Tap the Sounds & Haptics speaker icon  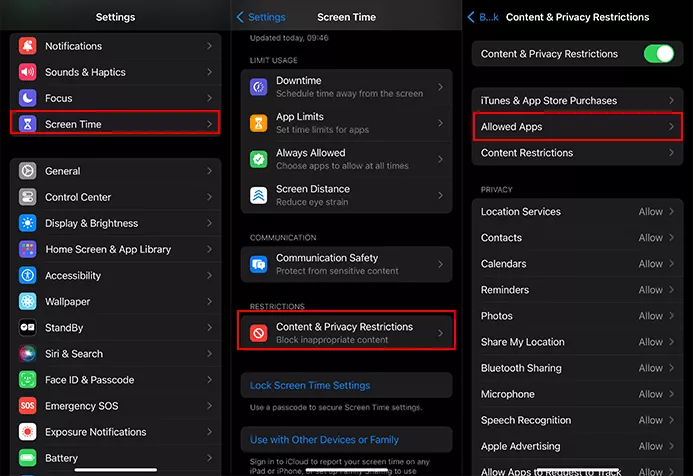click(27, 72)
